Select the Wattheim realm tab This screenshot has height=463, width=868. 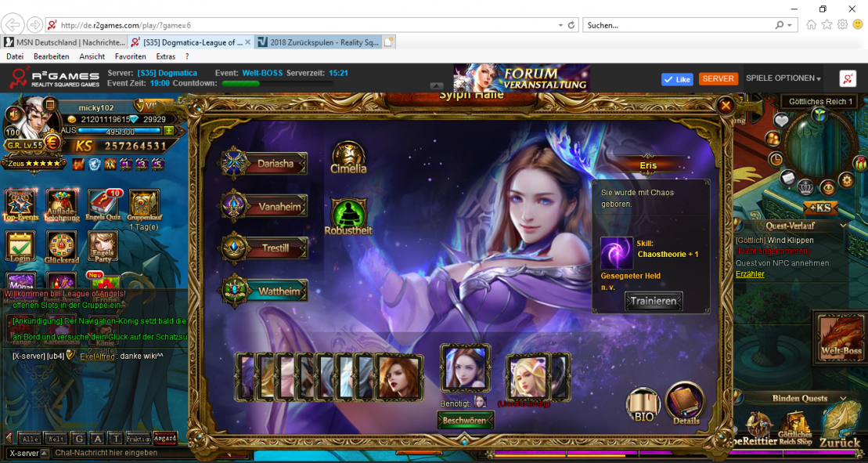266,291
